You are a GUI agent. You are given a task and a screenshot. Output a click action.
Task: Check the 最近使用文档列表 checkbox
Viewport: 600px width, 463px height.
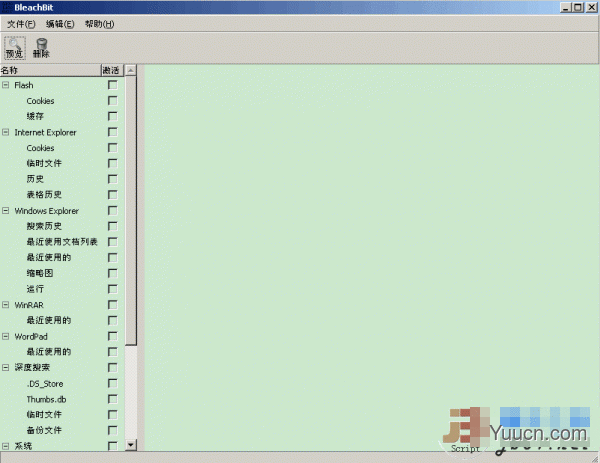point(112,242)
